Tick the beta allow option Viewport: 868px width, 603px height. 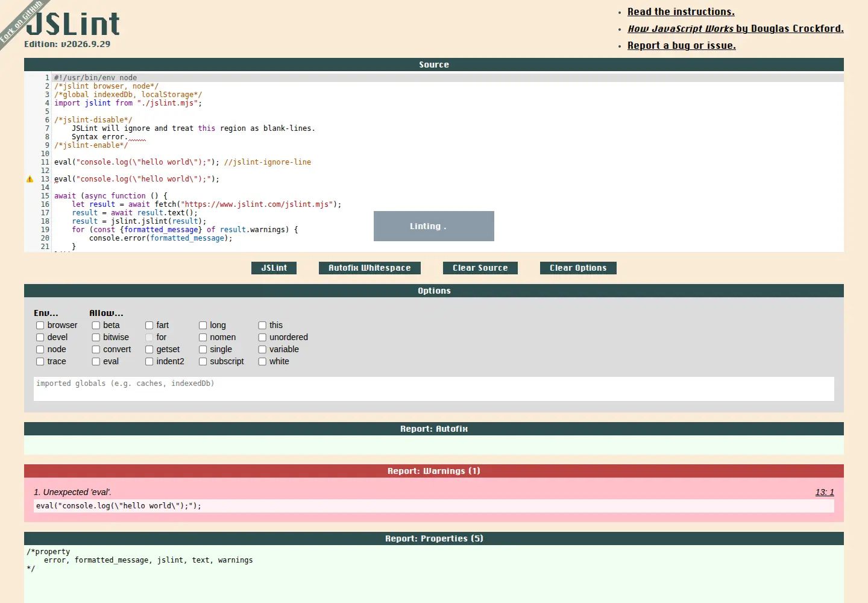pos(96,326)
